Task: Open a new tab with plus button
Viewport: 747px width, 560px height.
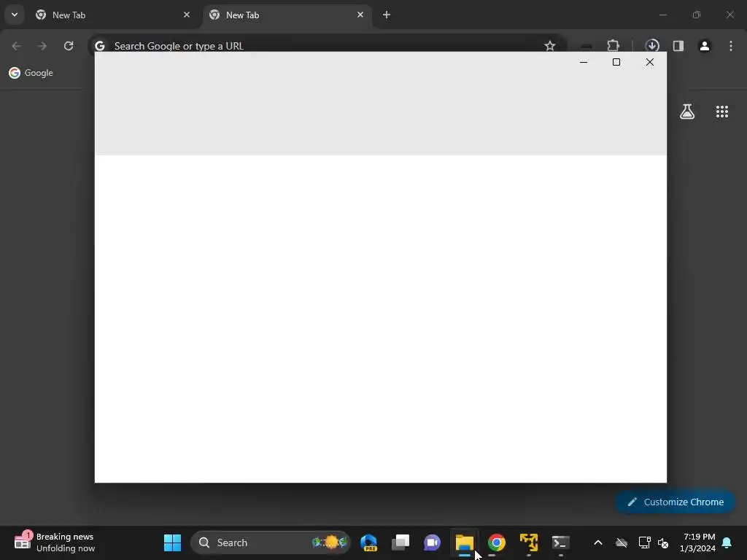Action: pos(387,15)
